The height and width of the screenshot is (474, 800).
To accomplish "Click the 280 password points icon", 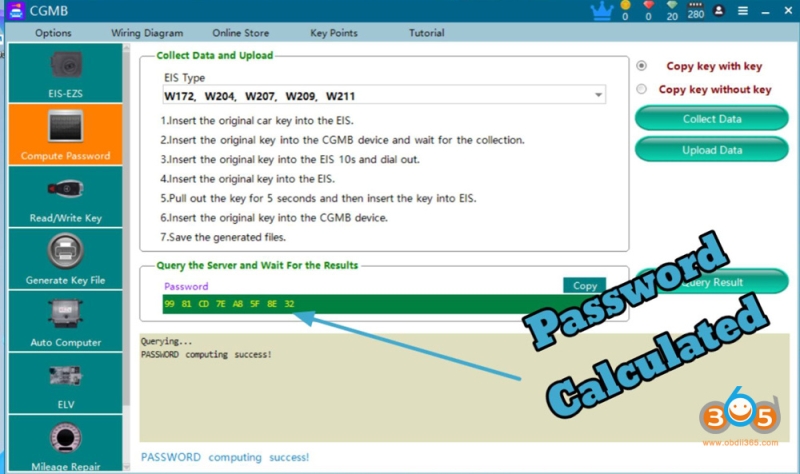I will pyautogui.click(x=695, y=10).
